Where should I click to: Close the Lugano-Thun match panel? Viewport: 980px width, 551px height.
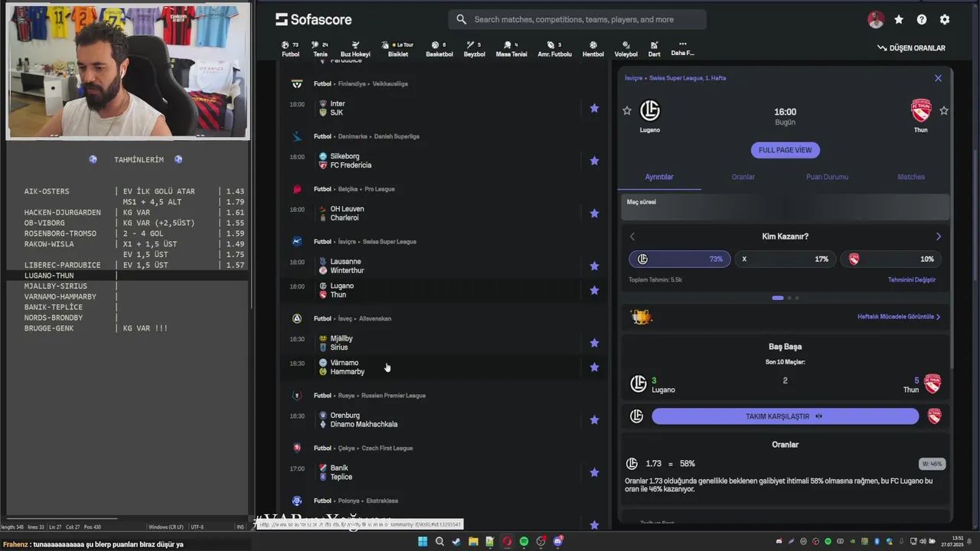pyautogui.click(x=938, y=78)
